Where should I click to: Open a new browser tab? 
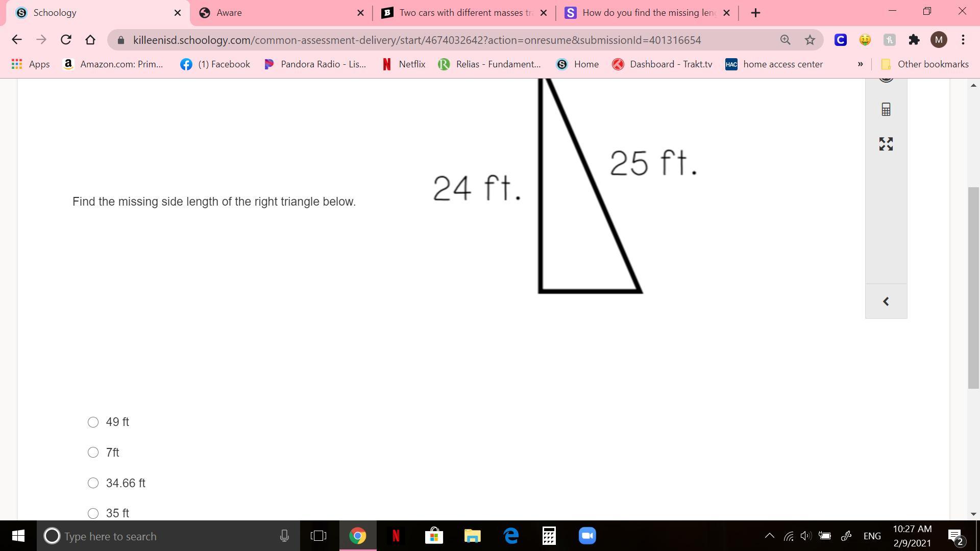coord(756,13)
